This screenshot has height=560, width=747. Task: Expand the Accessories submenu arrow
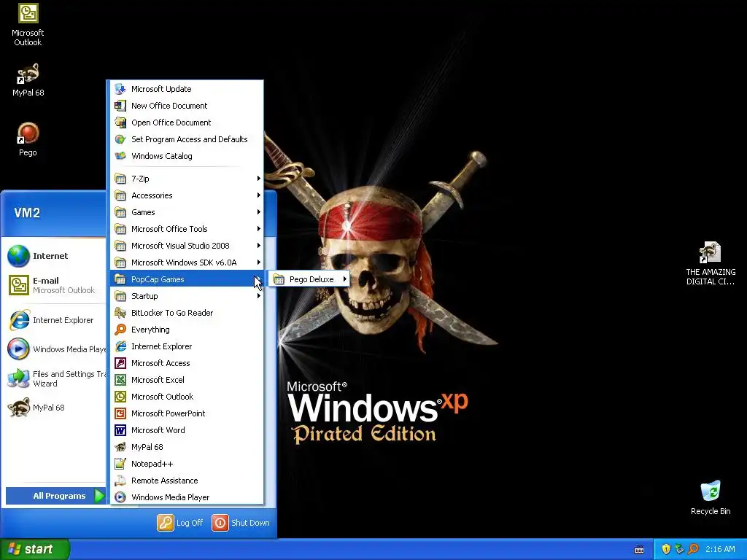(259, 195)
